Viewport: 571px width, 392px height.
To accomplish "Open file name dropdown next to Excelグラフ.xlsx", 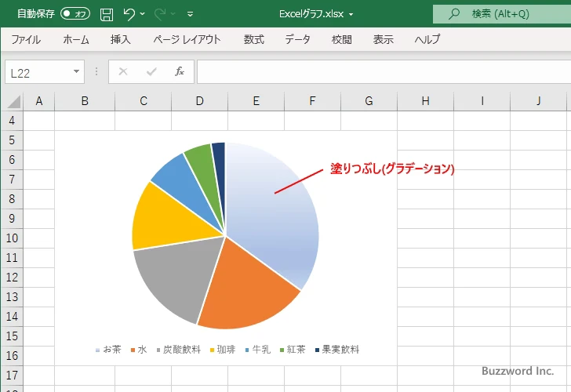I will point(351,14).
